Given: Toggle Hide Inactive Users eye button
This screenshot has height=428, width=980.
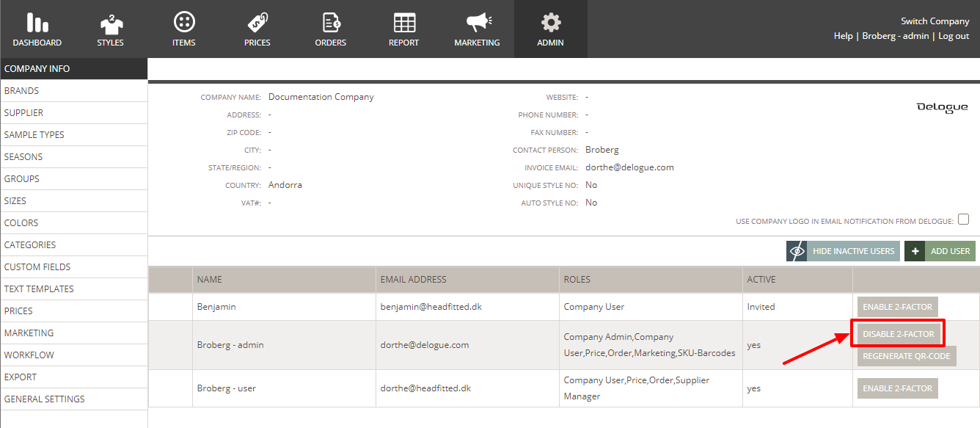Looking at the screenshot, I should 843,251.
